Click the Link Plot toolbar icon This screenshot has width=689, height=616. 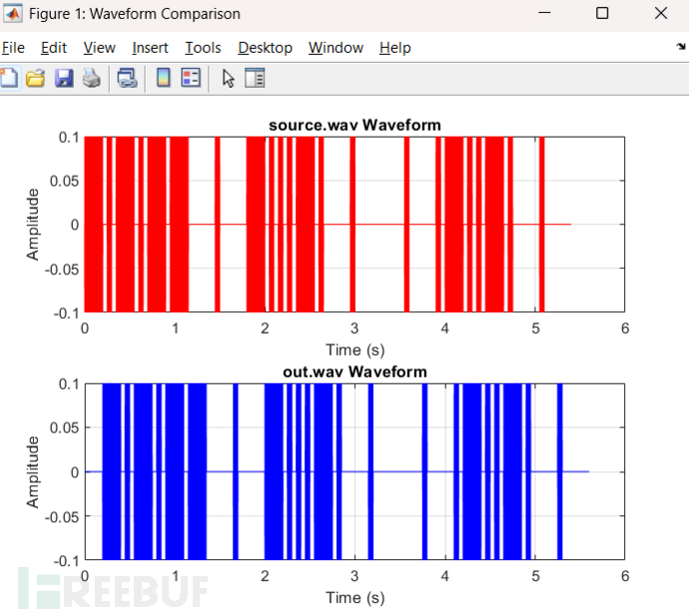pyautogui.click(x=127, y=78)
